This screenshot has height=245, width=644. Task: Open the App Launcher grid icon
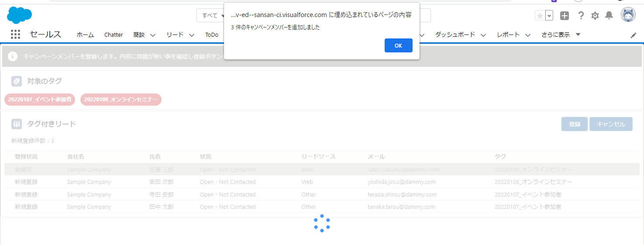click(15, 35)
